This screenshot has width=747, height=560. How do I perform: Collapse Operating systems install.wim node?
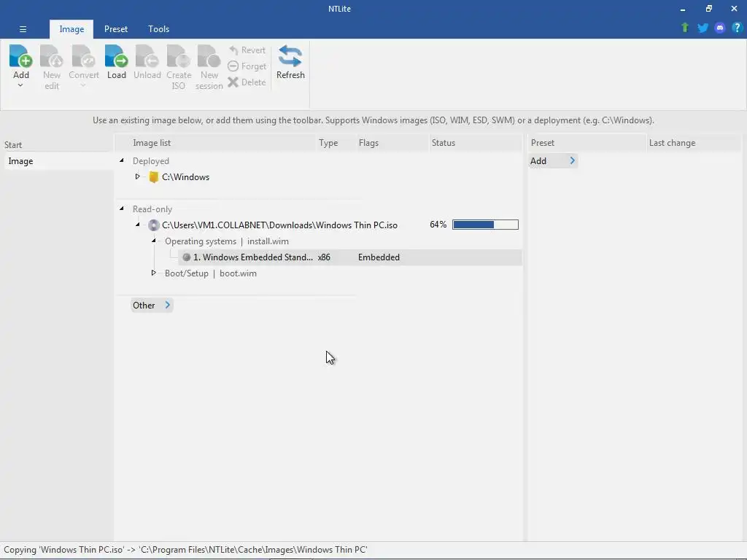pos(153,241)
